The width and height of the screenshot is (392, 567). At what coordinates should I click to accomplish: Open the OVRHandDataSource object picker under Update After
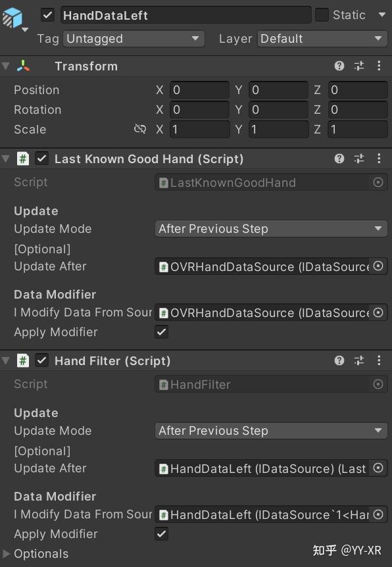click(378, 266)
